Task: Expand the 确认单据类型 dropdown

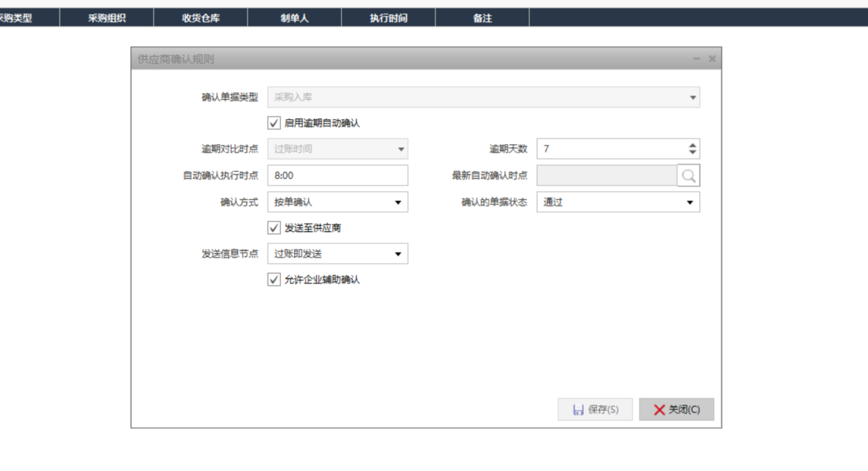Action: click(692, 98)
